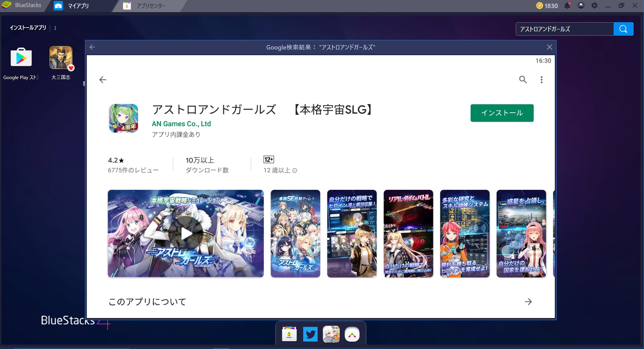Go back using the search results header arrow

click(92, 47)
